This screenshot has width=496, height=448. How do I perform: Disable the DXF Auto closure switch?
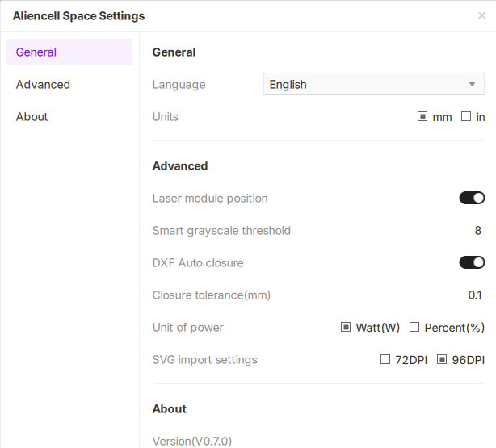[x=472, y=262]
